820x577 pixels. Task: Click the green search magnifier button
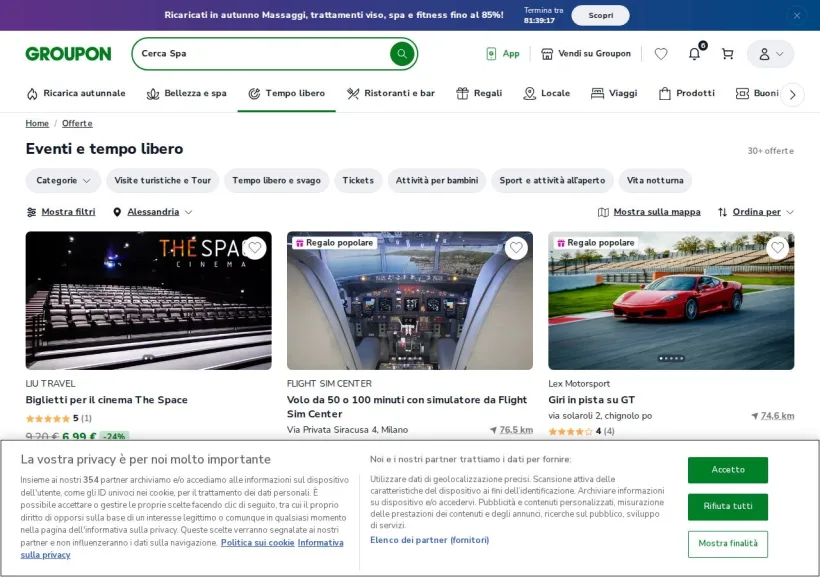tap(402, 53)
